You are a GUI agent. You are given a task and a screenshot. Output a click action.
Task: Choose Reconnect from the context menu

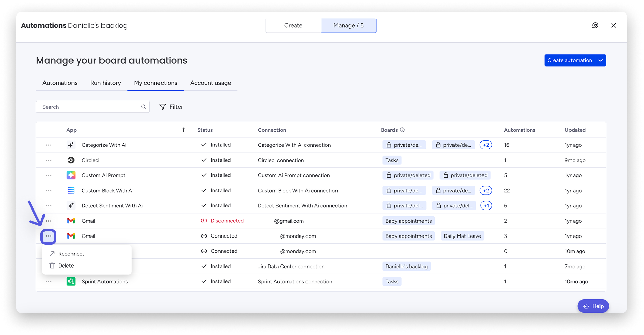(87, 254)
